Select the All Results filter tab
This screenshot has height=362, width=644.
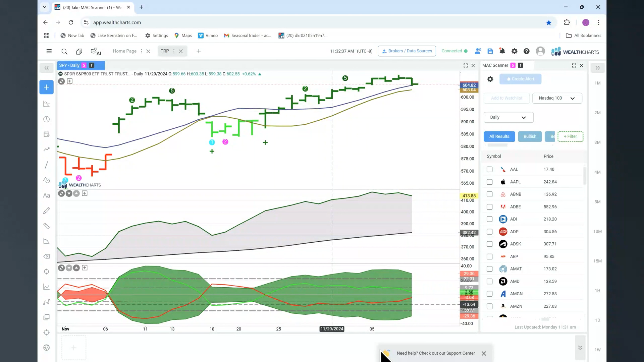[499, 136]
